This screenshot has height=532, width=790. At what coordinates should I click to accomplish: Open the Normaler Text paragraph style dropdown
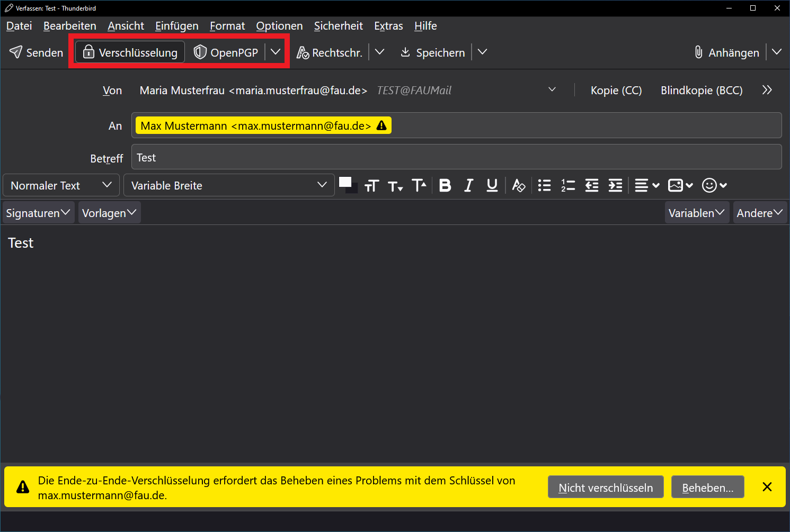pos(61,185)
